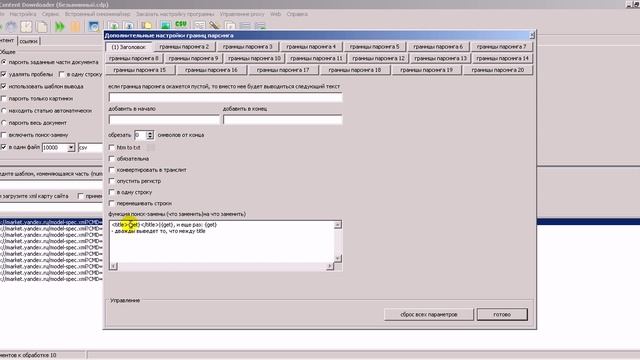Viewport: 640px width, 360px height.
Task: Uncheck в один файл checkbox
Action: 4,147
